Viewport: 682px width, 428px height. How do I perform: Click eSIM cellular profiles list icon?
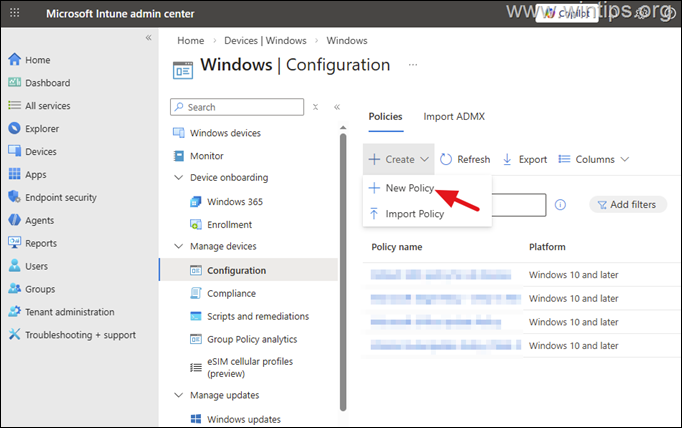pyautogui.click(x=196, y=368)
